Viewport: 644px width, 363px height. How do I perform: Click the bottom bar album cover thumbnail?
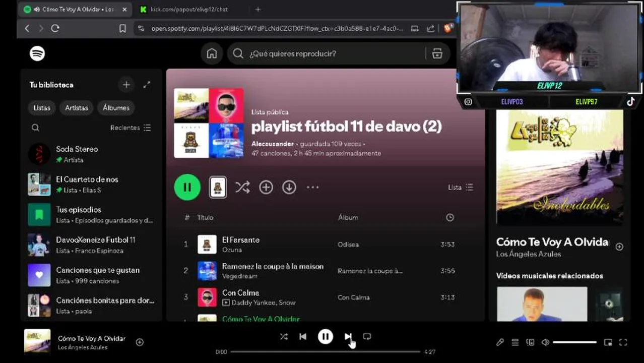(37, 341)
